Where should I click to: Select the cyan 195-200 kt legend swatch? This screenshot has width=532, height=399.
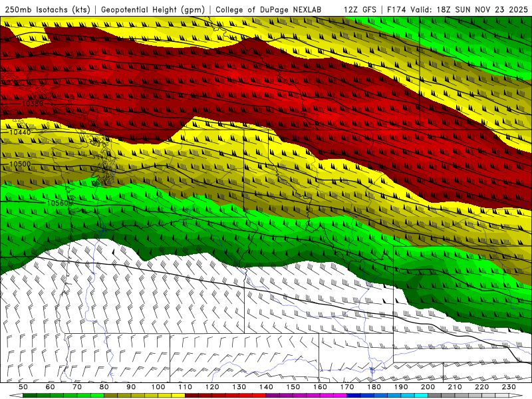421,395
